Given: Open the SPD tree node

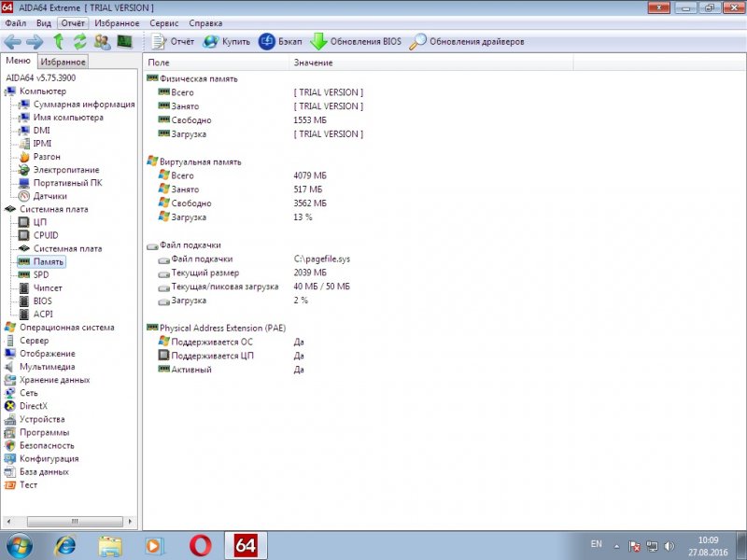Looking at the screenshot, I should 41,275.
